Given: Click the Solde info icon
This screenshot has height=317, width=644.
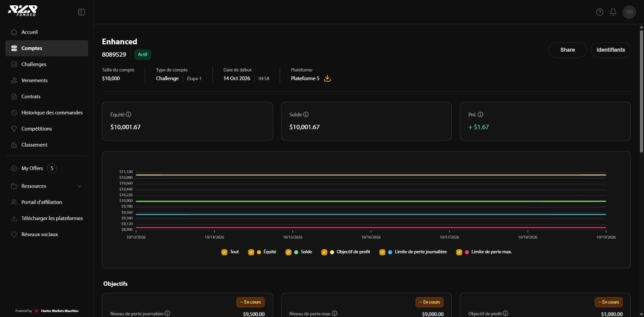Looking at the screenshot, I should tap(306, 115).
